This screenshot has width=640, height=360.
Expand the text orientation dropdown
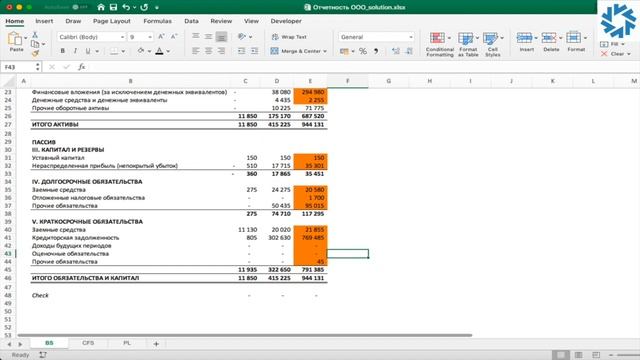[250, 37]
